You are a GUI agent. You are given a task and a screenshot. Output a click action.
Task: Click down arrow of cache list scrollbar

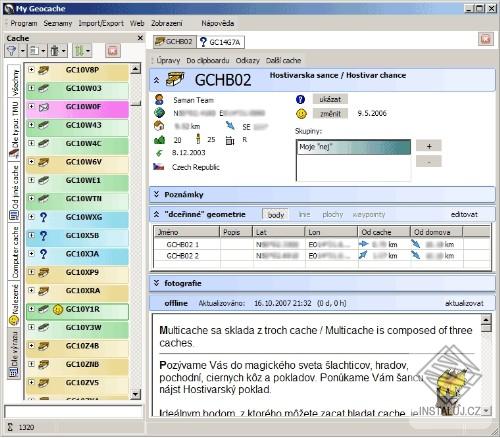pyautogui.click(x=135, y=394)
